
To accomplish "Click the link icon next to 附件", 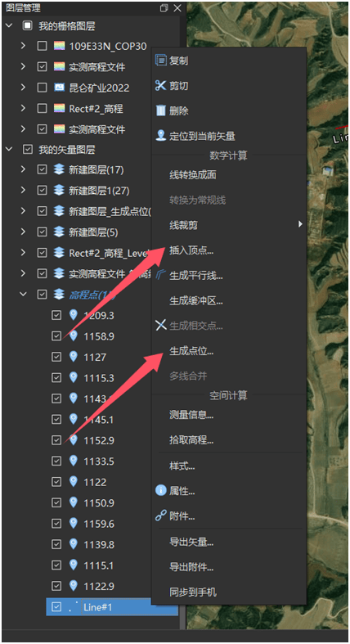I will pos(160,516).
